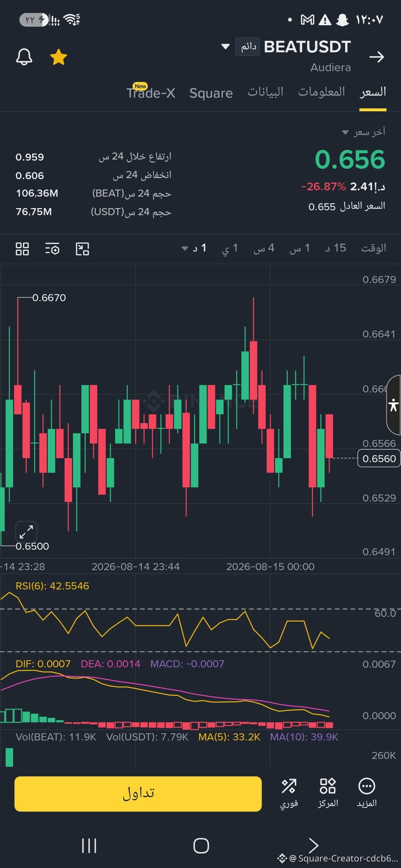Open price alert bell icon
This screenshot has height=868, width=401.
pyautogui.click(x=24, y=57)
